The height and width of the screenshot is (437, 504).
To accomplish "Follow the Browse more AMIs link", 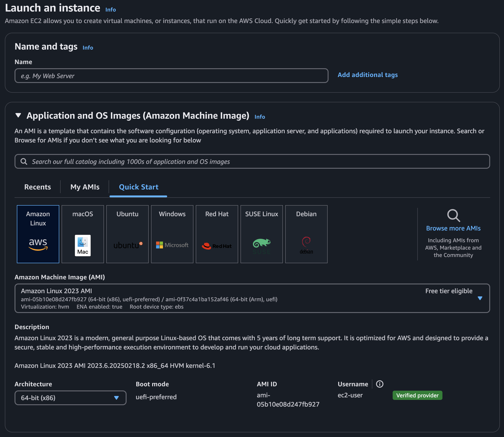I will pos(453,228).
